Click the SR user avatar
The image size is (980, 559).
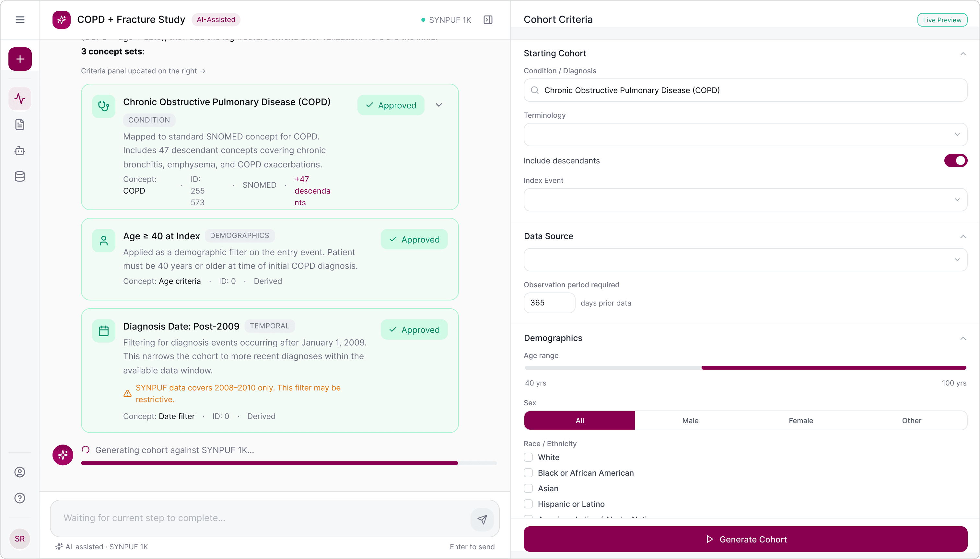[x=20, y=539]
